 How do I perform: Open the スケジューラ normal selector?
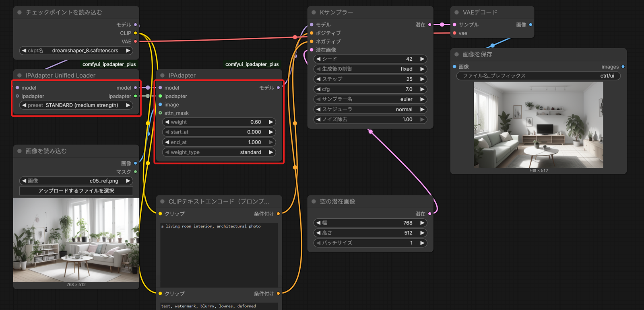click(370, 109)
